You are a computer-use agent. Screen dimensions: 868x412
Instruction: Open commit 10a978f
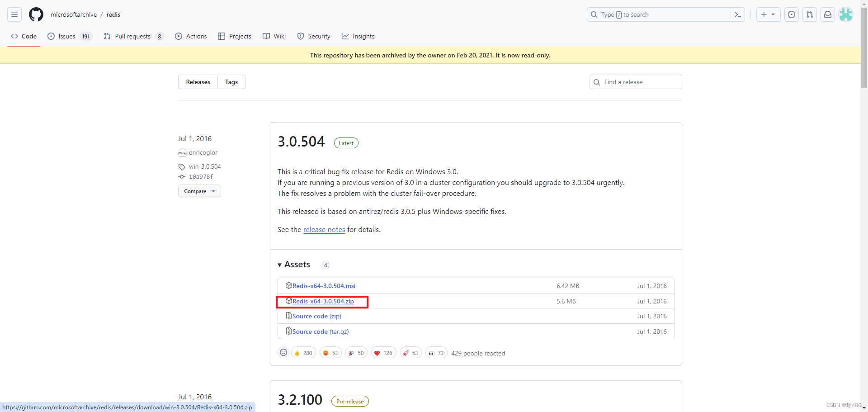(x=201, y=177)
